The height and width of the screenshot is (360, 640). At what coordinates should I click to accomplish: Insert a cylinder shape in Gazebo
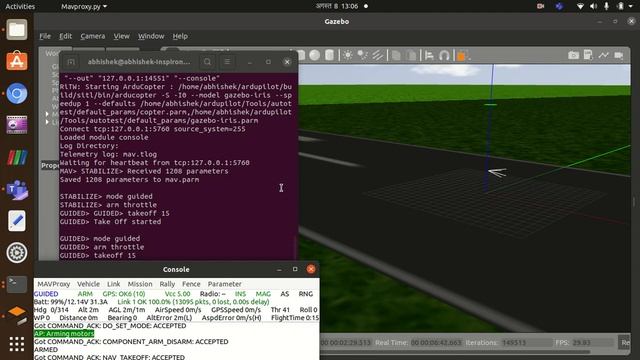(329, 55)
